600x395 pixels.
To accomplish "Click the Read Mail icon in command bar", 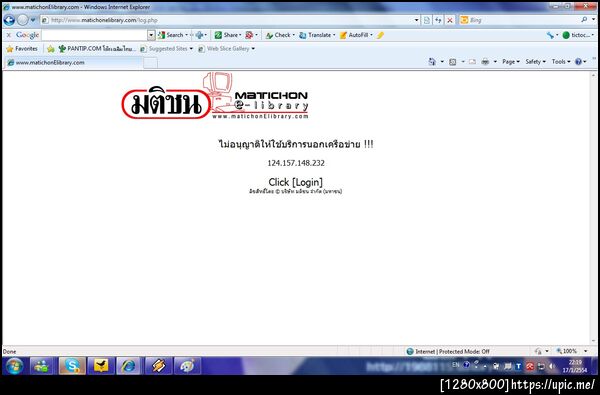I will click(472, 62).
